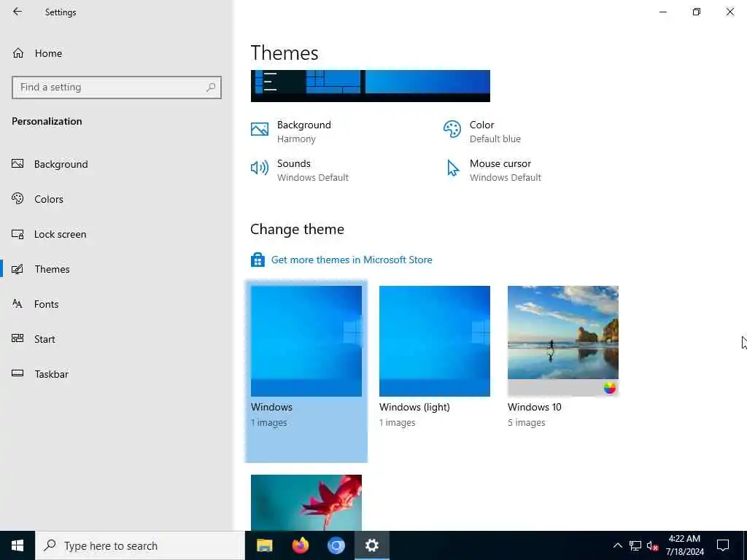The height and width of the screenshot is (560, 747).
Task: Show hidden tray icons chevron
Action: coord(617,545)
